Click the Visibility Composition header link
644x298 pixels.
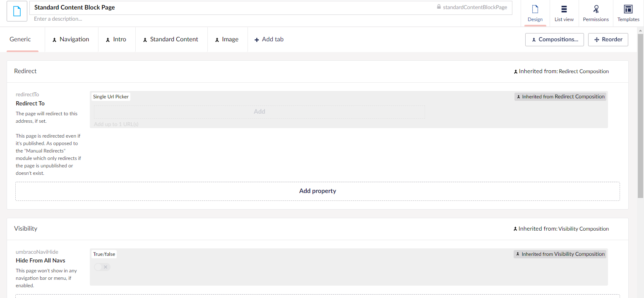coord(584,229)
